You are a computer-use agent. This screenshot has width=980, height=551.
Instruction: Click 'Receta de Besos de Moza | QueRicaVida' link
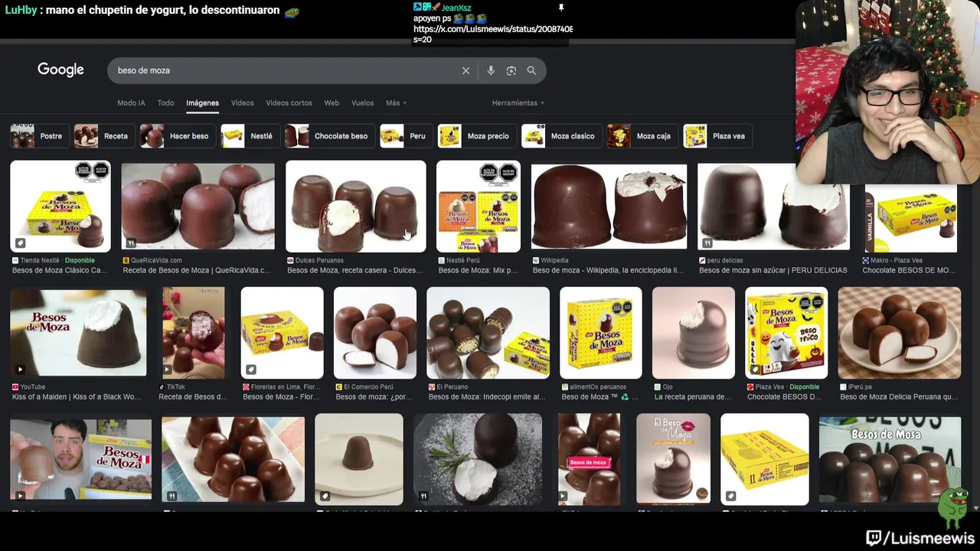pos(197,270)
